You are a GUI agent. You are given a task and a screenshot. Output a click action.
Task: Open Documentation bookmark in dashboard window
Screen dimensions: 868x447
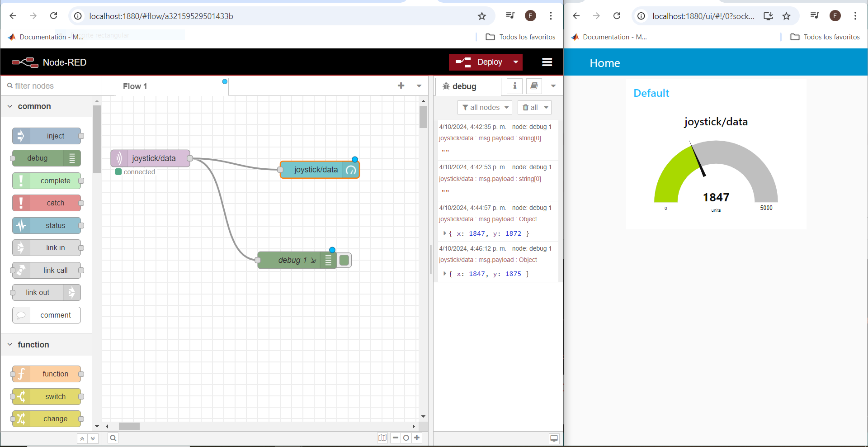(x=609, y=37)
